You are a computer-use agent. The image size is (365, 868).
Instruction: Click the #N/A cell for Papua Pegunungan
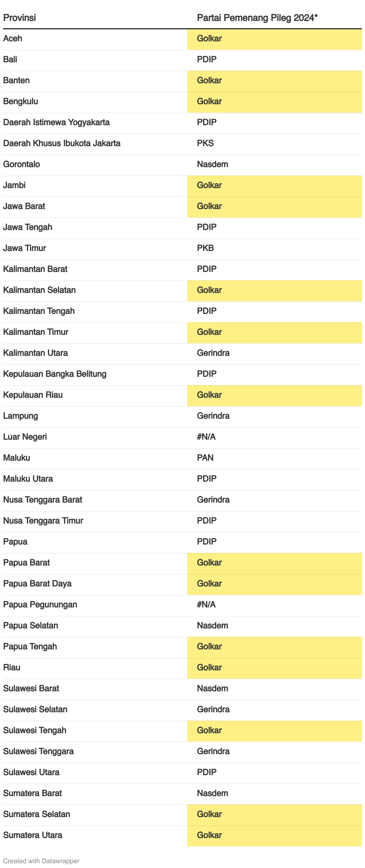tap(206, 604)
